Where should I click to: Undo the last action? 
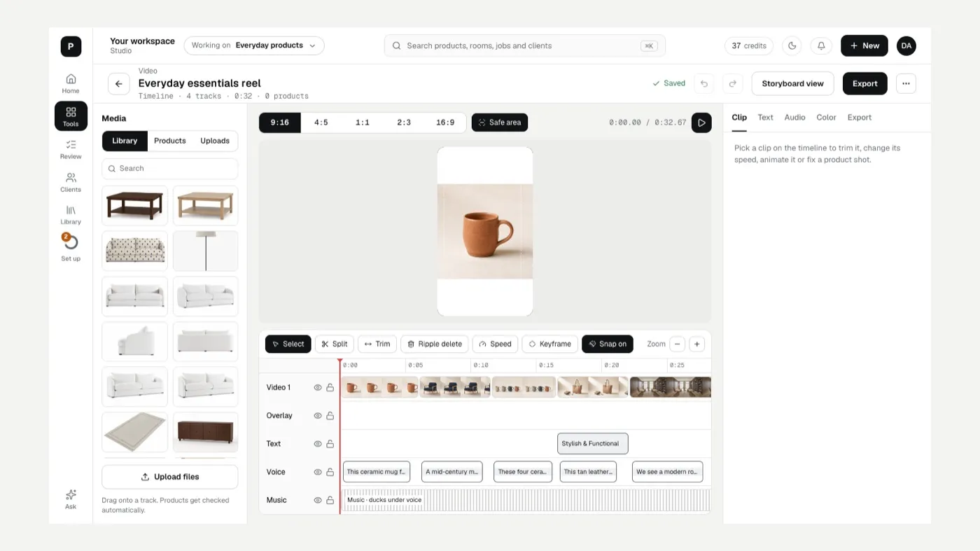coord(704,84)
